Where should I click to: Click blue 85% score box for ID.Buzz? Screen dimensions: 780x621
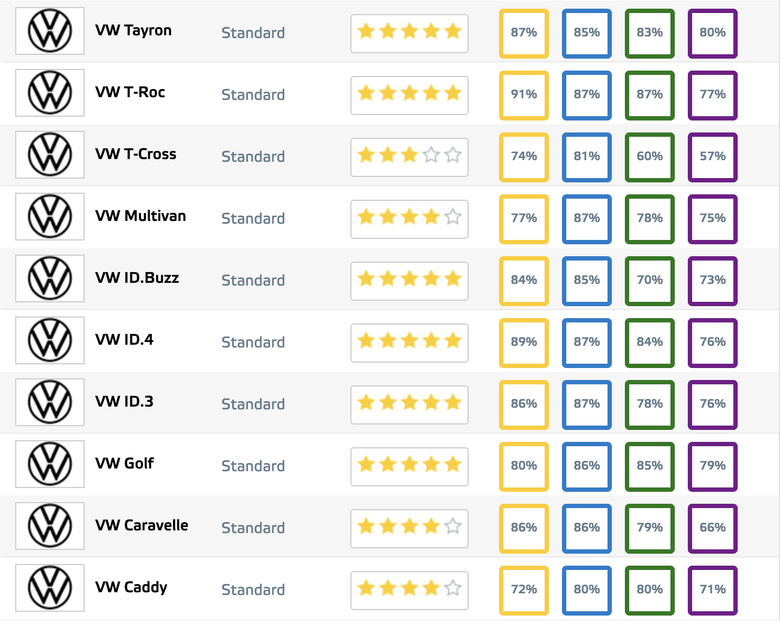coord(587,280)
